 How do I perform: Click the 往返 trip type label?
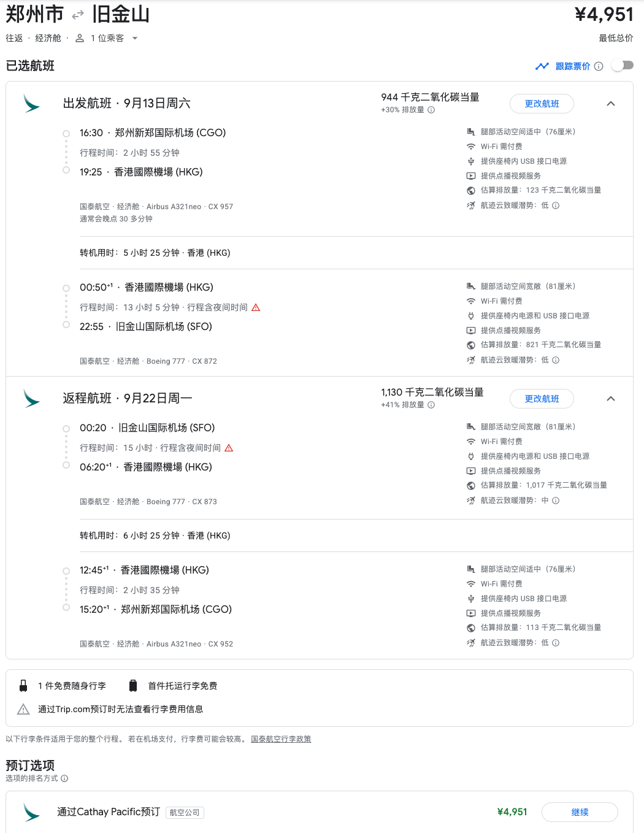pos(14,38)
